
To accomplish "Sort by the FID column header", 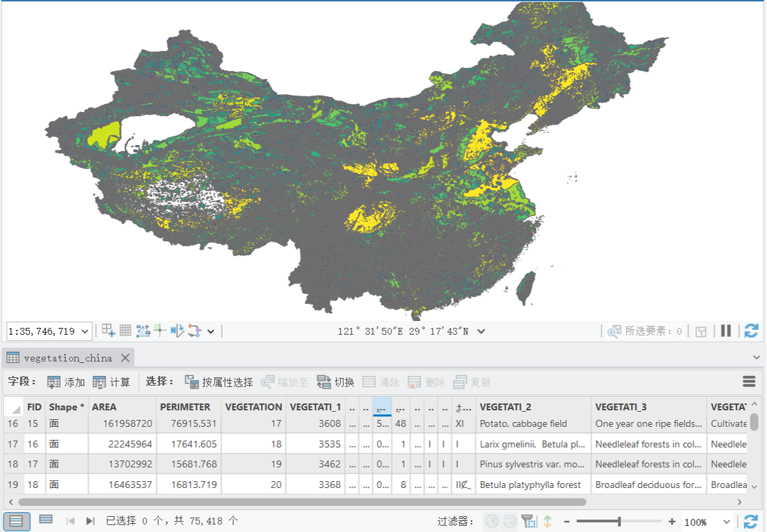I will coord(34,407).
